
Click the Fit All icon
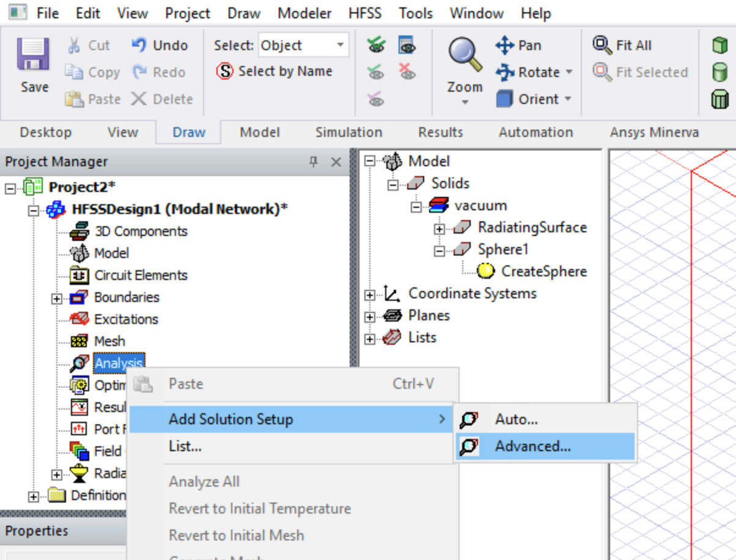[x=602, y=45]
